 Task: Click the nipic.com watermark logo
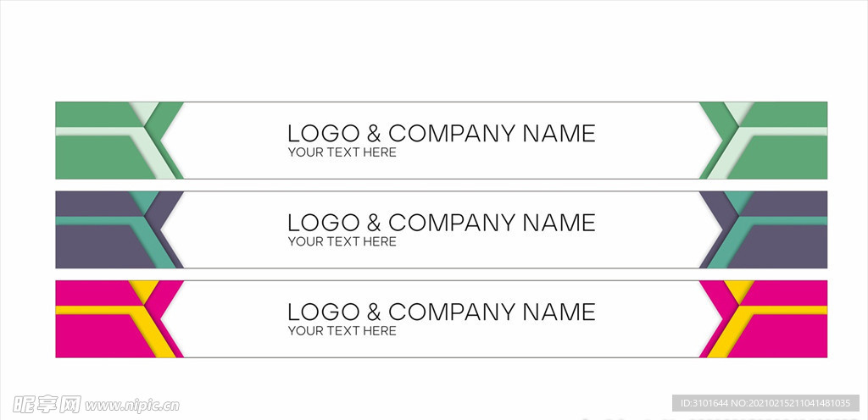pyautogui.click(x=90, y=404)
